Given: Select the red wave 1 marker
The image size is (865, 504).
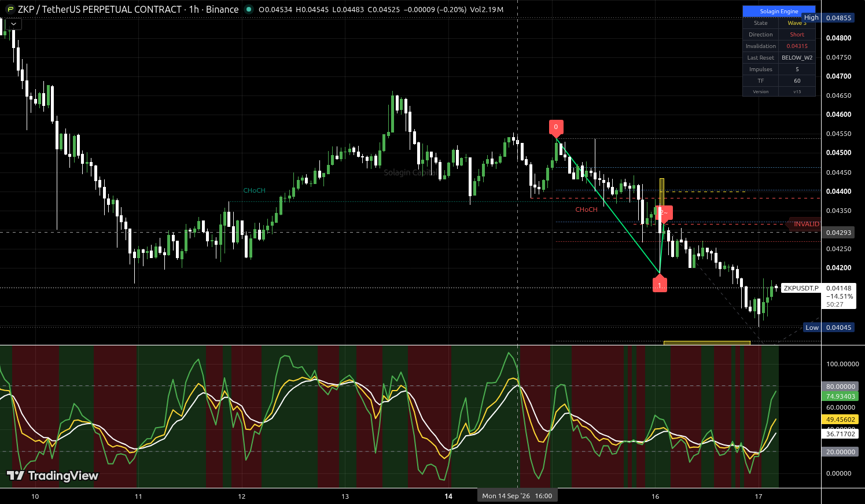Looking at the screenshot, I should [x=660, y=285].
